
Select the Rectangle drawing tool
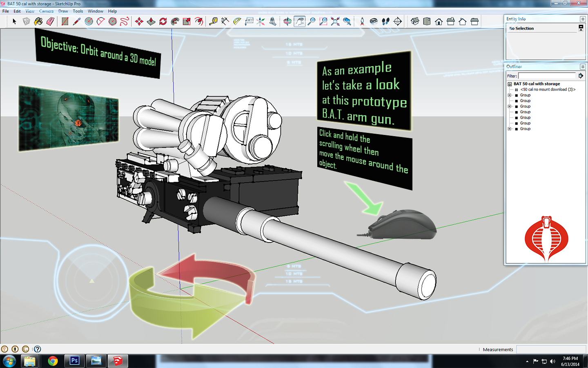coord(64,21)
